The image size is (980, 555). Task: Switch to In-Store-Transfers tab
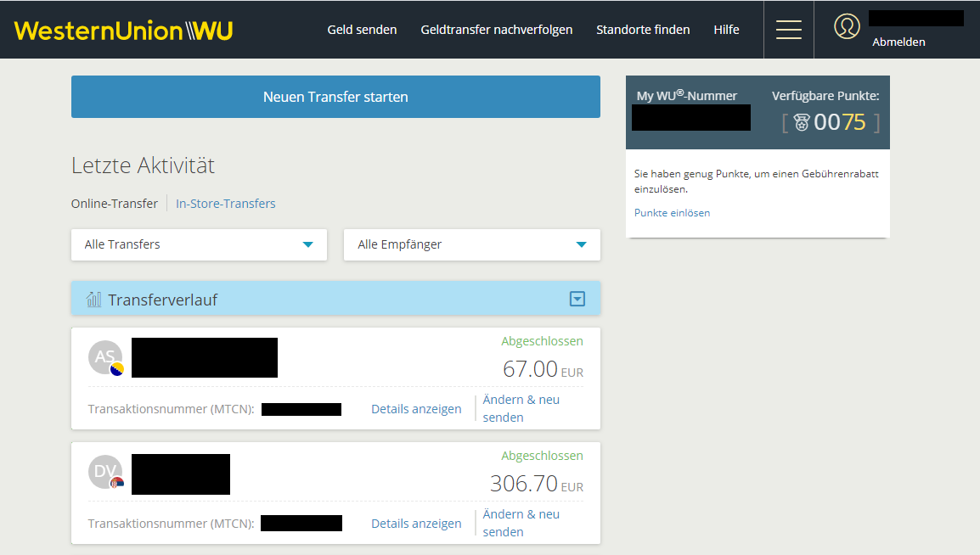226,204
